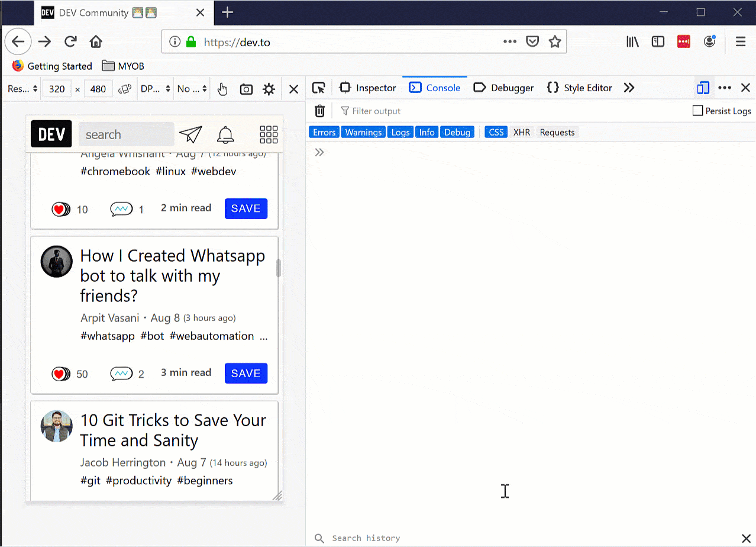Toggle touch simulation
Viewport: 756px width, 547px height.
[222, 89]
